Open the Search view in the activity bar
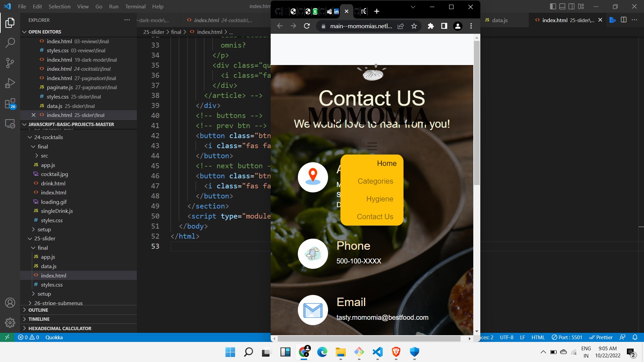 (10, 43)
